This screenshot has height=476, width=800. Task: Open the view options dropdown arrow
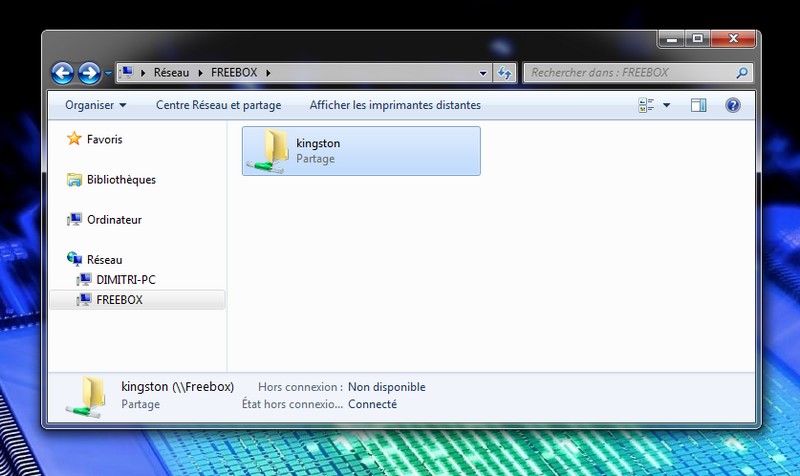[666, 106]
